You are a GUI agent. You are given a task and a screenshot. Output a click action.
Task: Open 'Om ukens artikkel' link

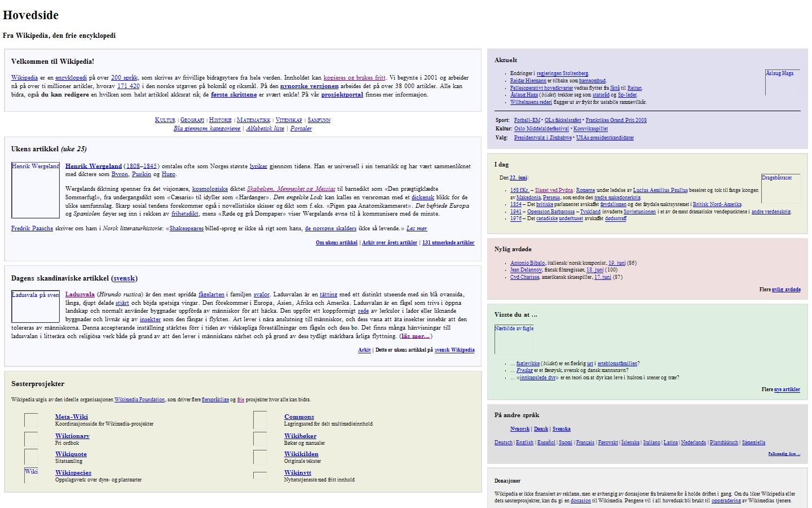pos(337,243)
